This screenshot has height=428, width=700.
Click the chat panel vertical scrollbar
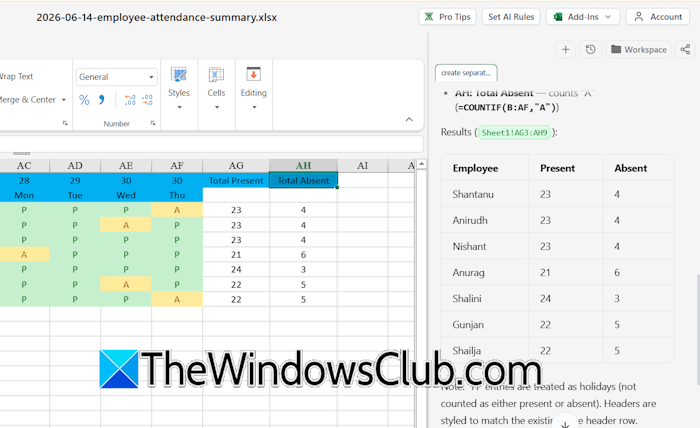697,329
